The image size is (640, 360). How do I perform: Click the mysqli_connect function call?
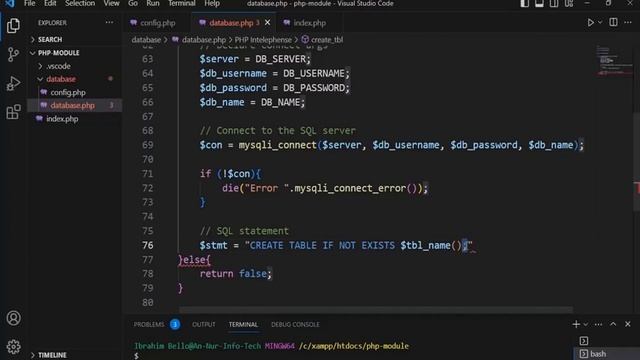pos(278,145)
